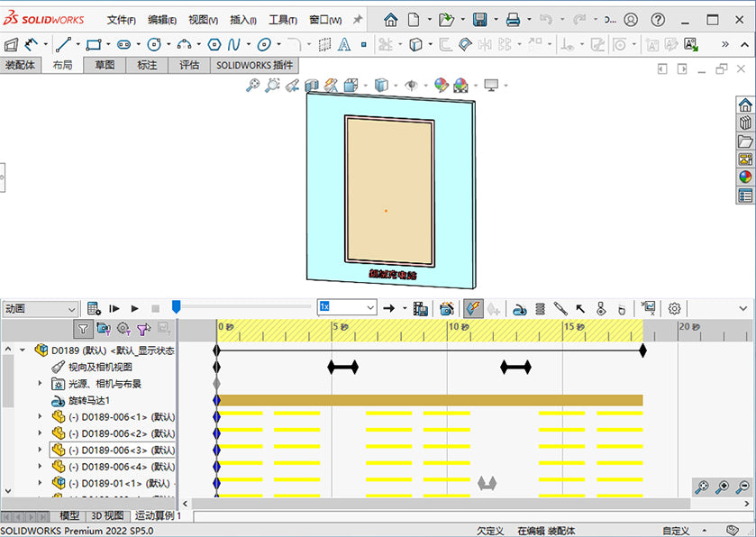Click the Smart Dimension tool
This screenshot has width=756, height=537.
pos(32,45)
